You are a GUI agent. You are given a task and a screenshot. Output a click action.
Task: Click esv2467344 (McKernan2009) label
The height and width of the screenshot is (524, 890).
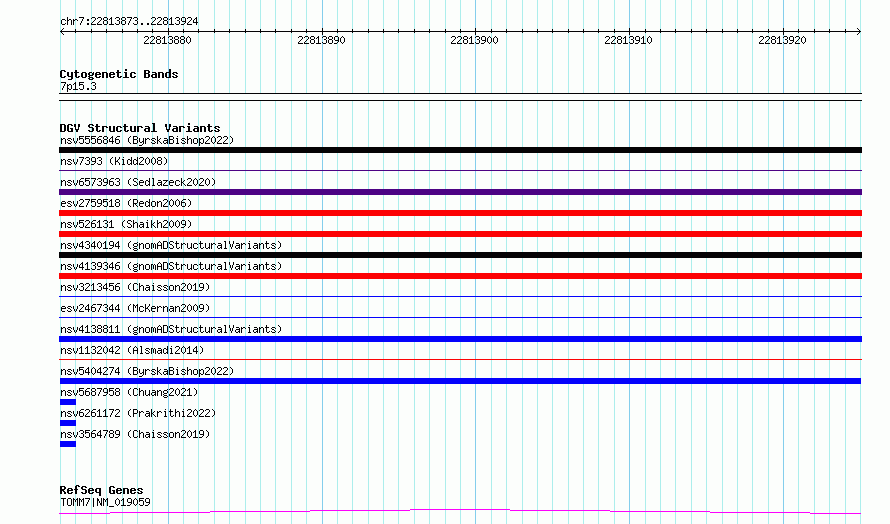(135, 308)
